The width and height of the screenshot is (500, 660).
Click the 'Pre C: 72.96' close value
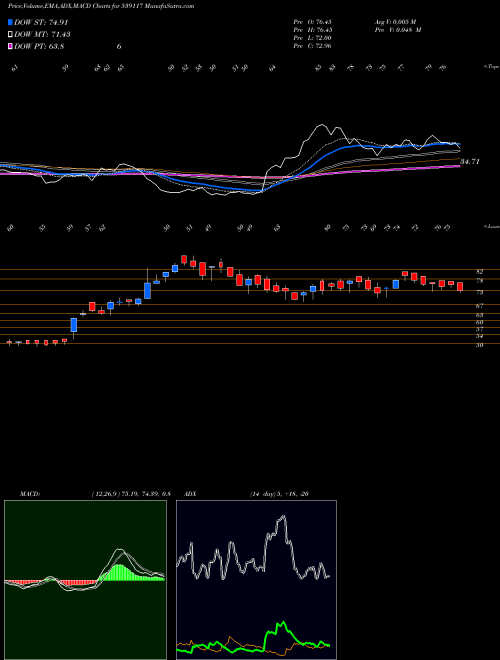click(x=312, y=46)
